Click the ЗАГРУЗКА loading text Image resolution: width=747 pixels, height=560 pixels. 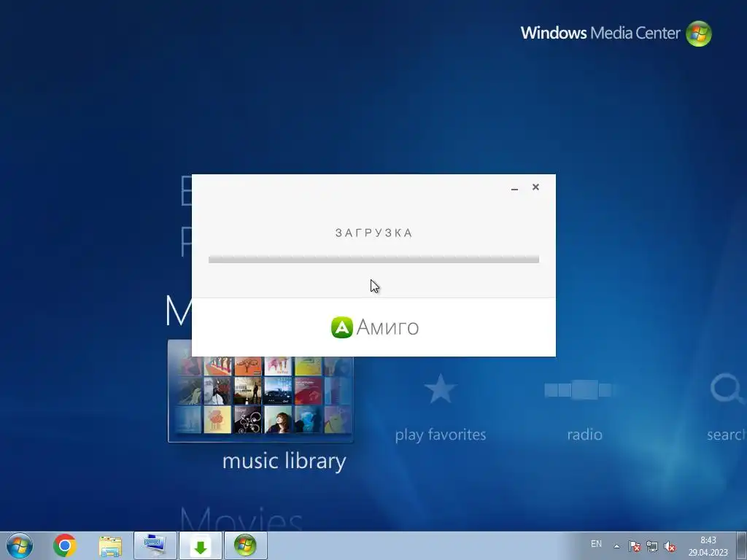374,233
